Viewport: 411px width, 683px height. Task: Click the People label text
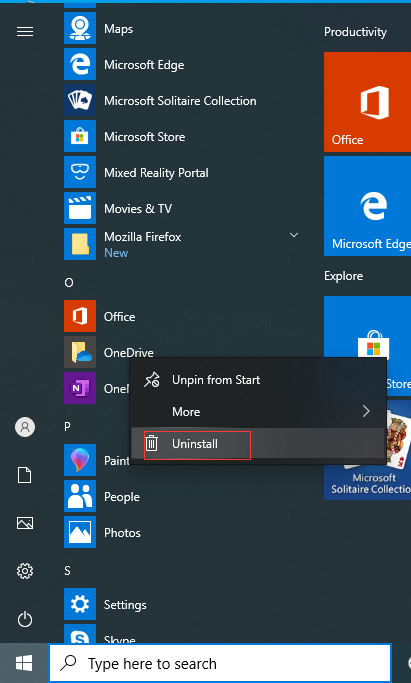point(122,497)
